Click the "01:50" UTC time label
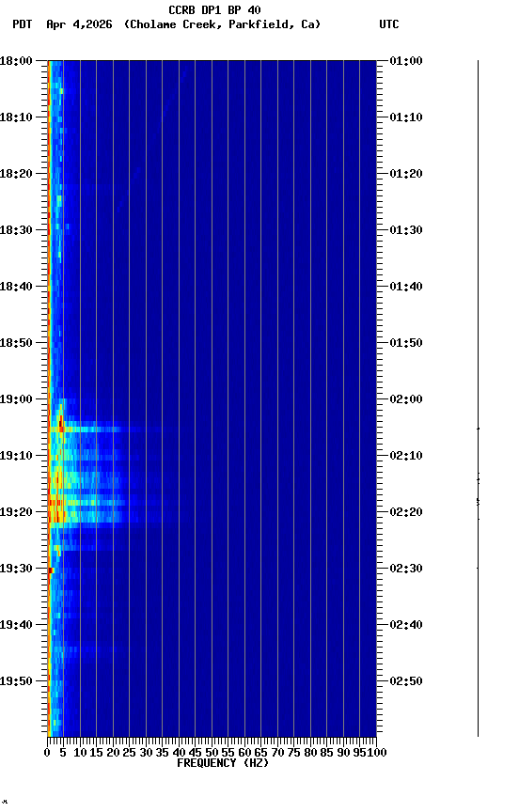 click(x=406, y=343)
